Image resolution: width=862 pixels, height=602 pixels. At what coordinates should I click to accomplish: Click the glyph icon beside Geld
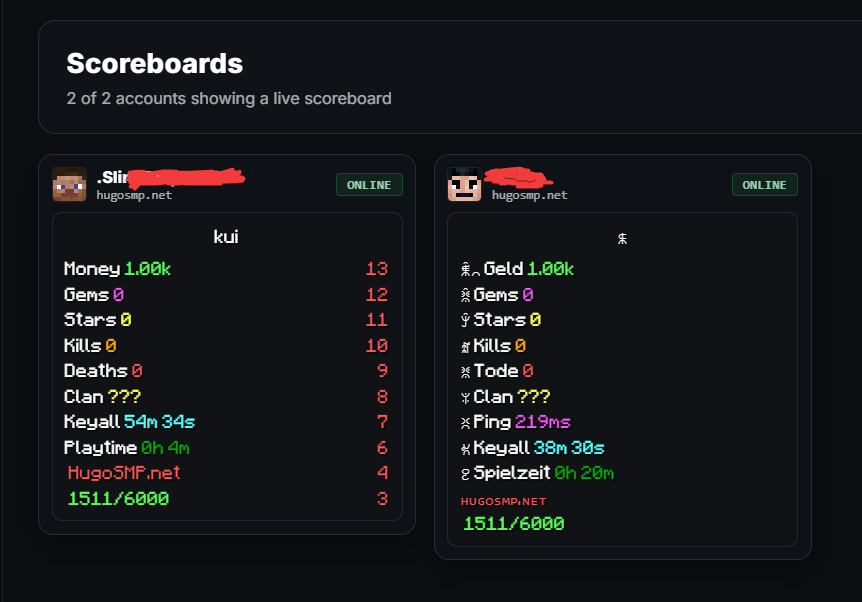click(470, 269)
